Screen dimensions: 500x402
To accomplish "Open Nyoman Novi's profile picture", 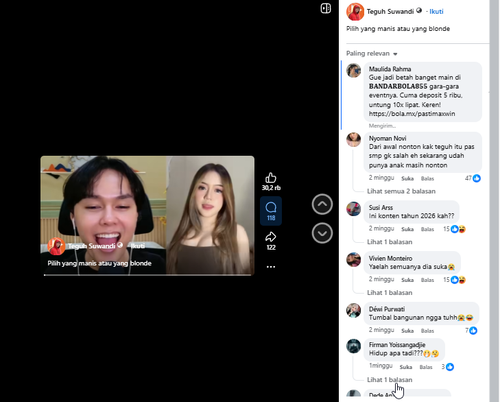I will tap(353, 139).
